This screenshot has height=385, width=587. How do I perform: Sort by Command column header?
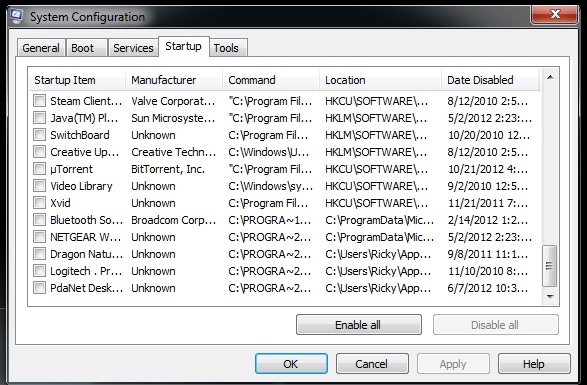[271, 80]
